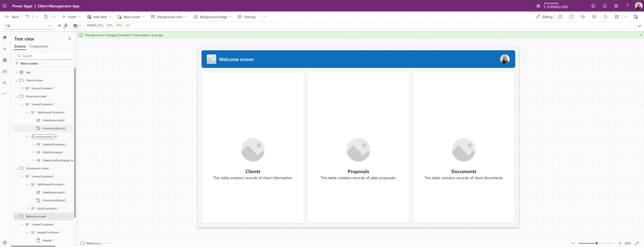The image size is (644, 247).
Task: Expand the App tree node
Action: (x=16, y=72)
